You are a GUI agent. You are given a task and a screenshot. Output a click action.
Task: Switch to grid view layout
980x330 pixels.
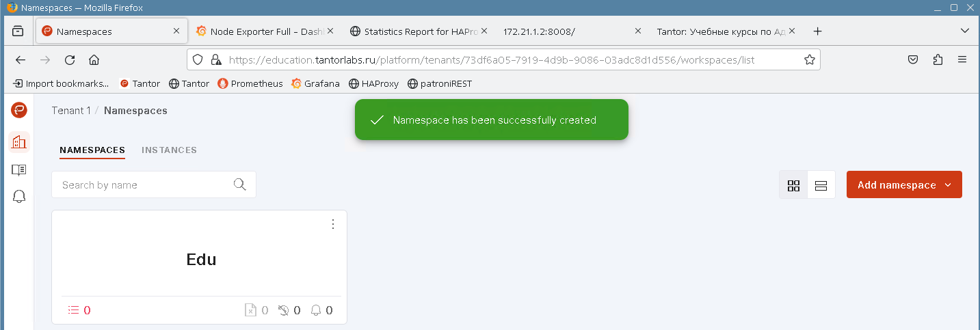(x=793, y=185)
